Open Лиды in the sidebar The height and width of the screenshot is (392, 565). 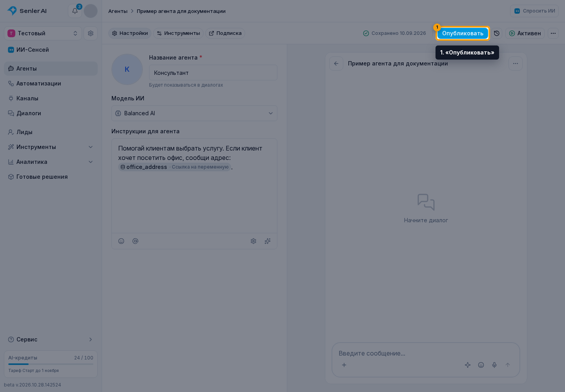click(51, 132)
